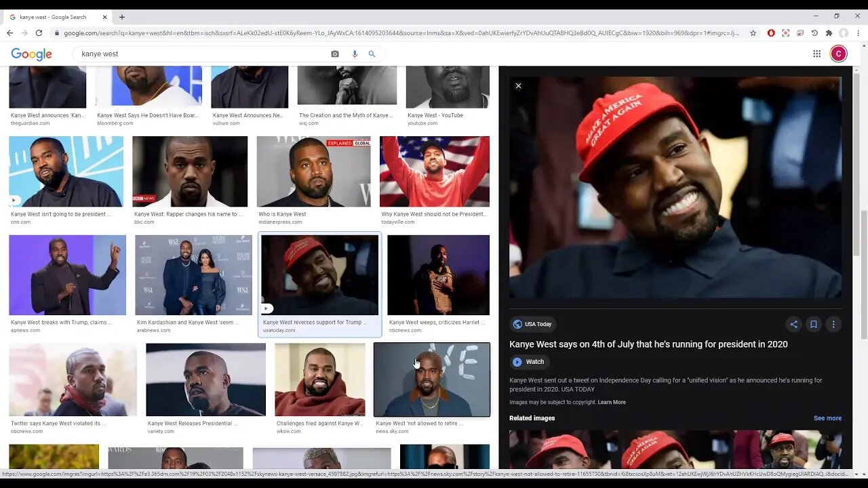
Task: Click the bloomberg.com 'Doesn't Have Boar...' caption
Action: (x=148, y=115)
